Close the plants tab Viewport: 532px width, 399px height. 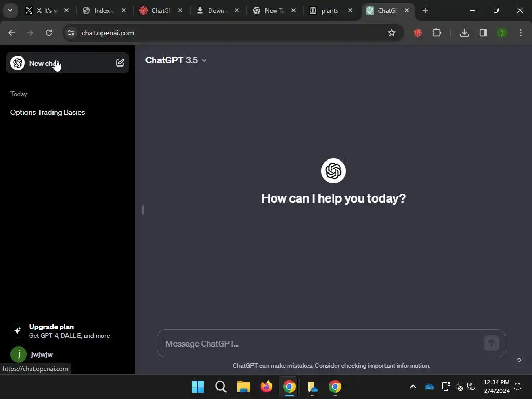(x=350, y=10)
